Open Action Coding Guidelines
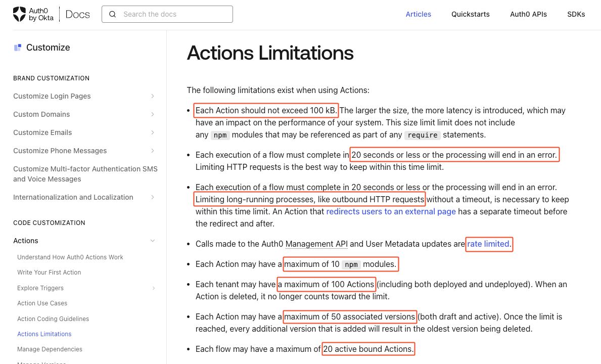This screenshot has width=601, height=364. 53,319
